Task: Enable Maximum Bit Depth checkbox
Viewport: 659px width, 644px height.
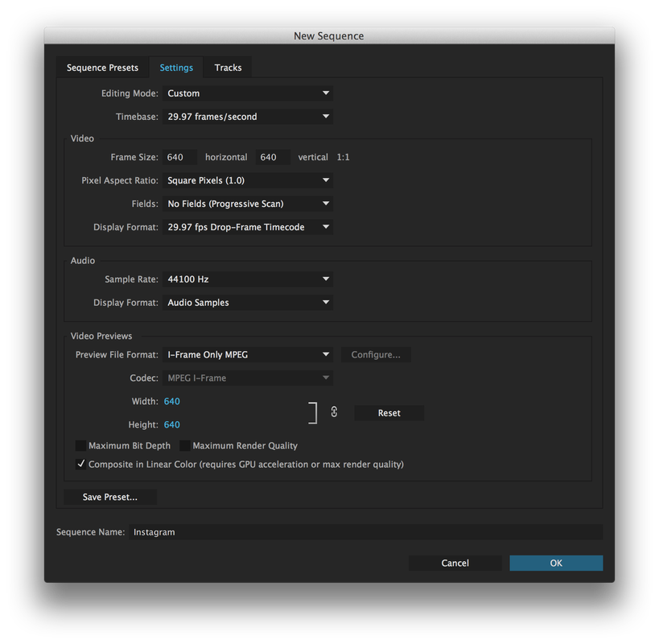Action: [80, 446]
